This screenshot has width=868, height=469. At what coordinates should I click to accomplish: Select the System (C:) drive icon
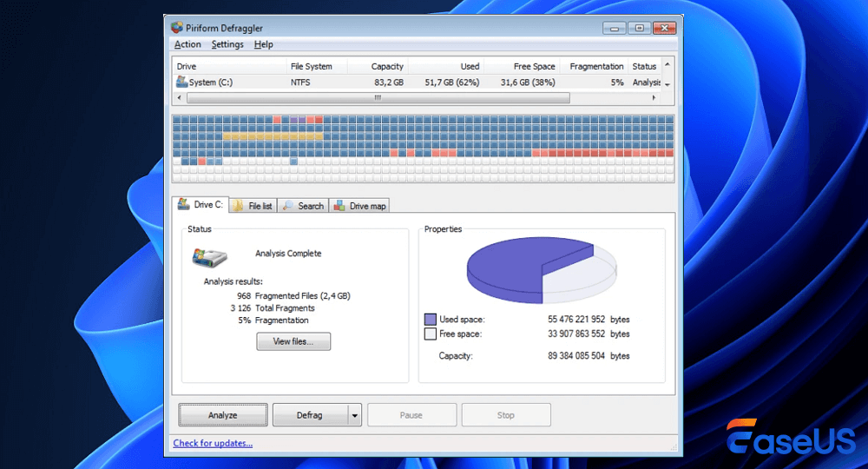[181, 82]
